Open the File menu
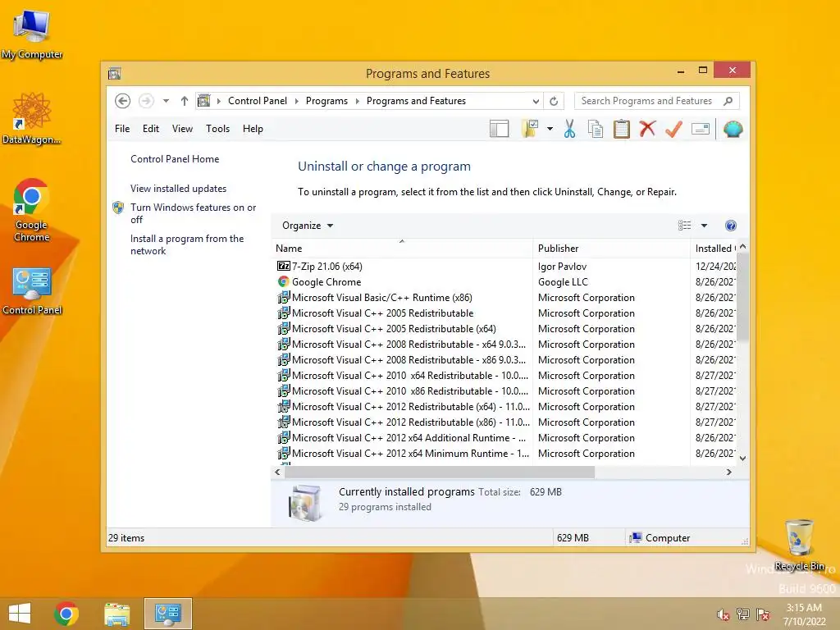This screenshot has width=840, height=630. tap(122, 129)
